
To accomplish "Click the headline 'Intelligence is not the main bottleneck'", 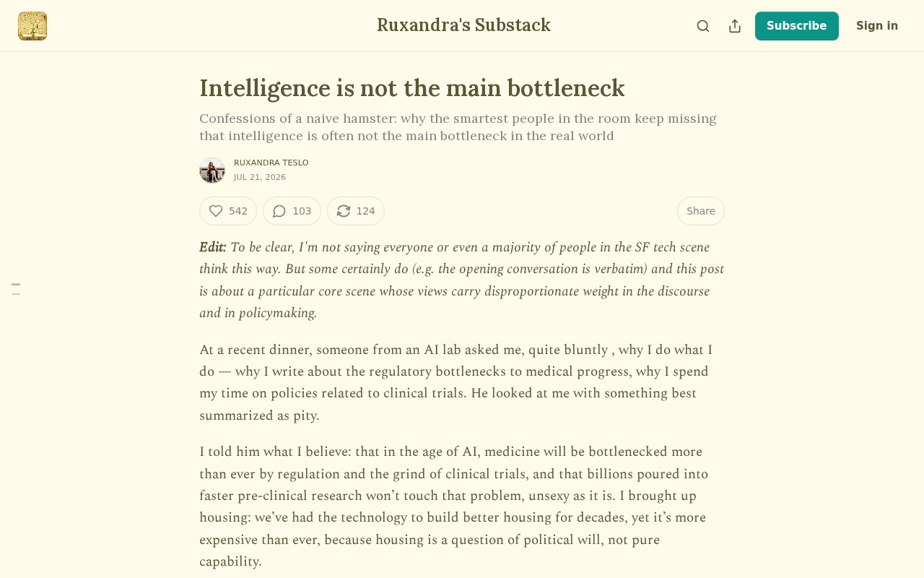I will point(412,88).
